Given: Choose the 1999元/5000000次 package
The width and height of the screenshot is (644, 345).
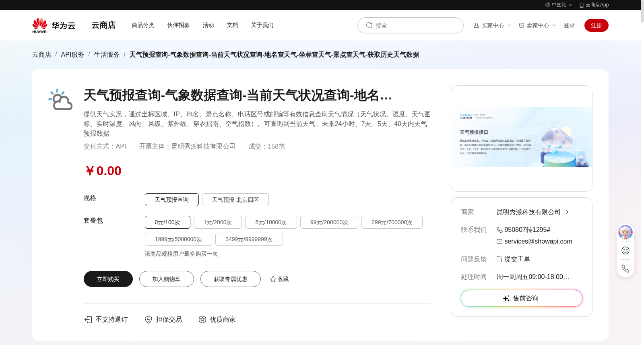Looking at the screenshot, I should coord(179,239).
